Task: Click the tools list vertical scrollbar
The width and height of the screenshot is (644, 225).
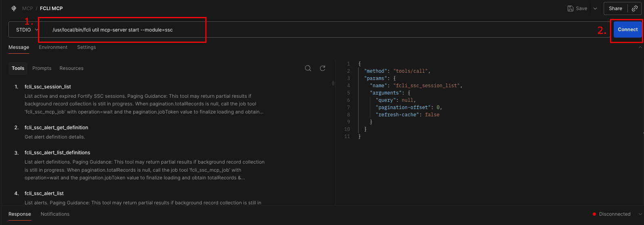Action: (333, 83)
